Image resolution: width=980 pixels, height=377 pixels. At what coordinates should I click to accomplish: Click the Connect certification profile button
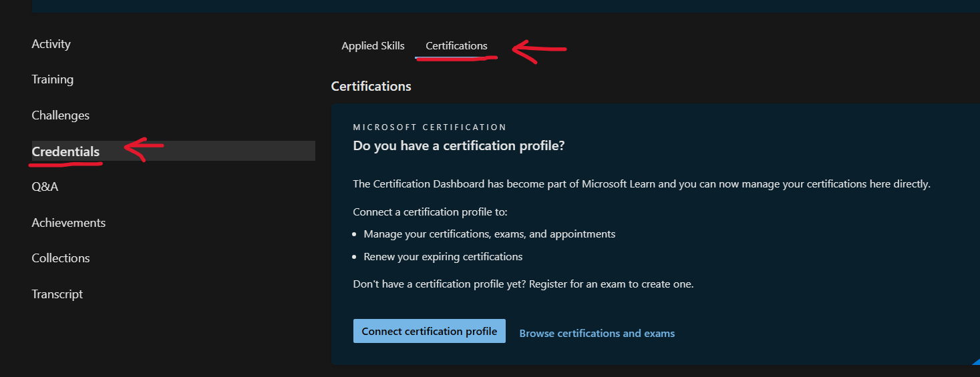[430, 331]
